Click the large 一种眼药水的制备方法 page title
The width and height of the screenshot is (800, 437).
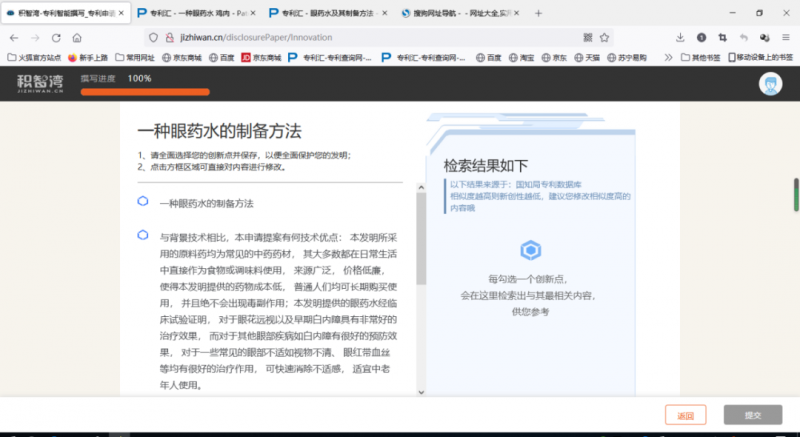coord(219,131)
